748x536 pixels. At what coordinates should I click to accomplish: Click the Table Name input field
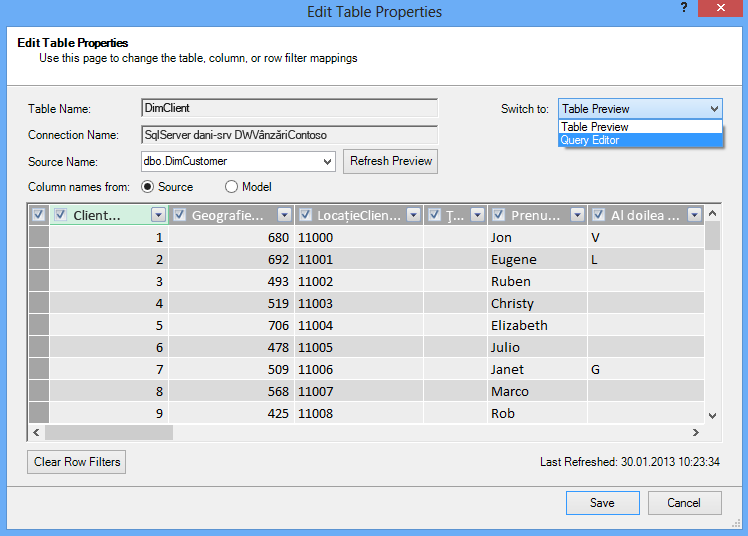(x=290, y=108)
